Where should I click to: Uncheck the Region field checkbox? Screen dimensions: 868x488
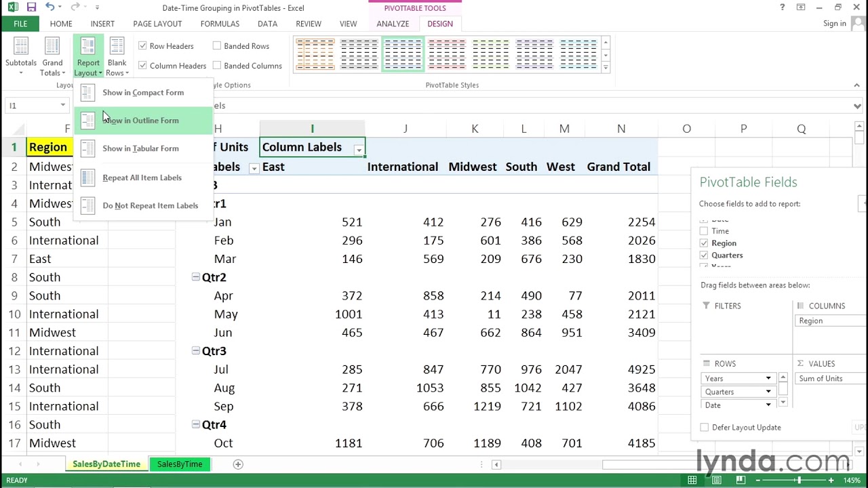704,243
